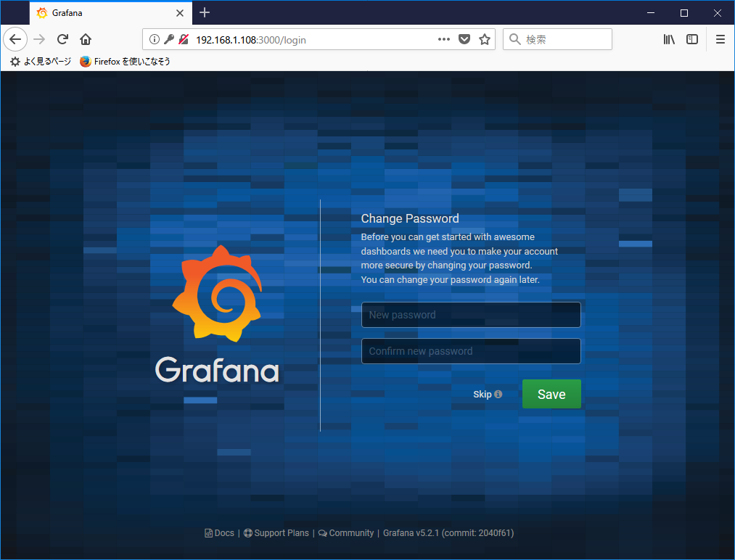Click the saved login key icon
This screenshot has height=560, width=735.
[169, 39]
